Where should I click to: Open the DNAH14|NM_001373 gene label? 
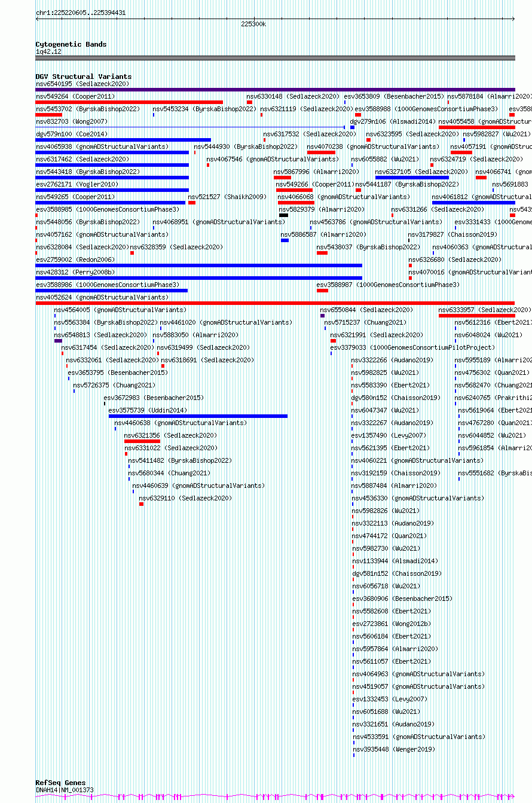click(65, 790)
